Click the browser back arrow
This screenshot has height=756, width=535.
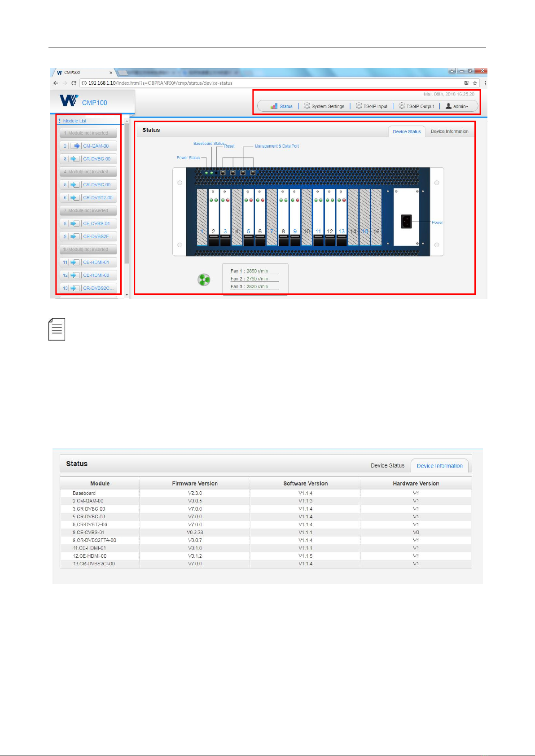56,83
